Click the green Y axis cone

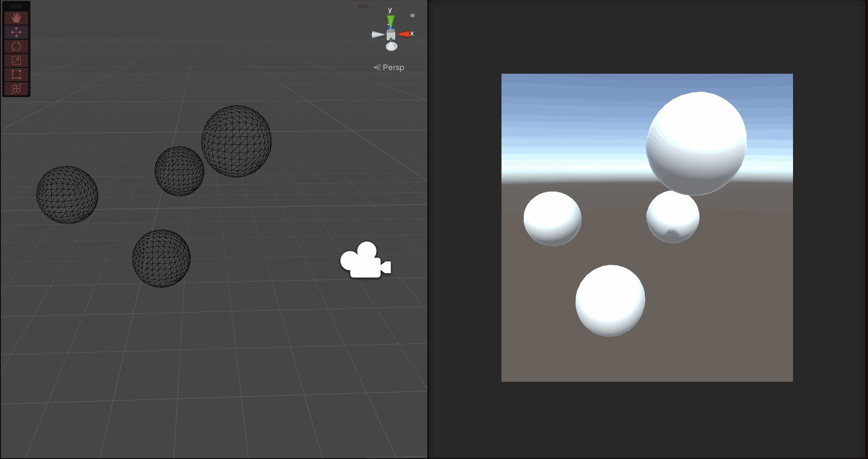pyautogui.click(x=391, y=20)
